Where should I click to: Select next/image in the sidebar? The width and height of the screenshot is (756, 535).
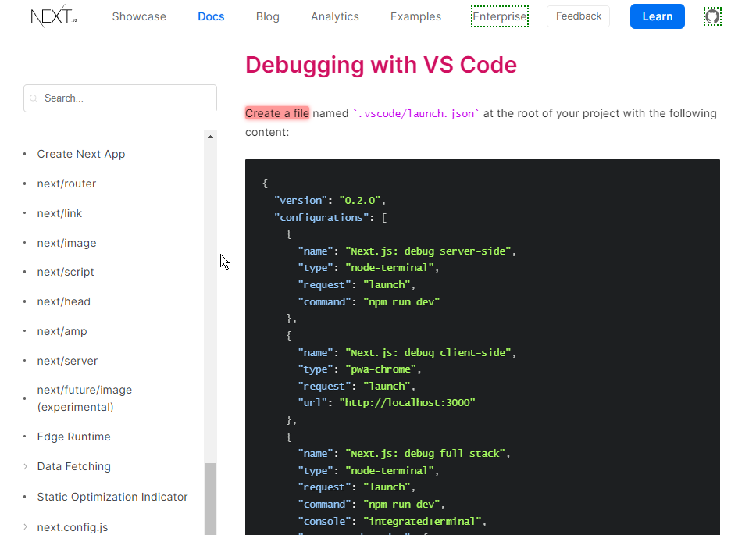(x=66, y=243)
